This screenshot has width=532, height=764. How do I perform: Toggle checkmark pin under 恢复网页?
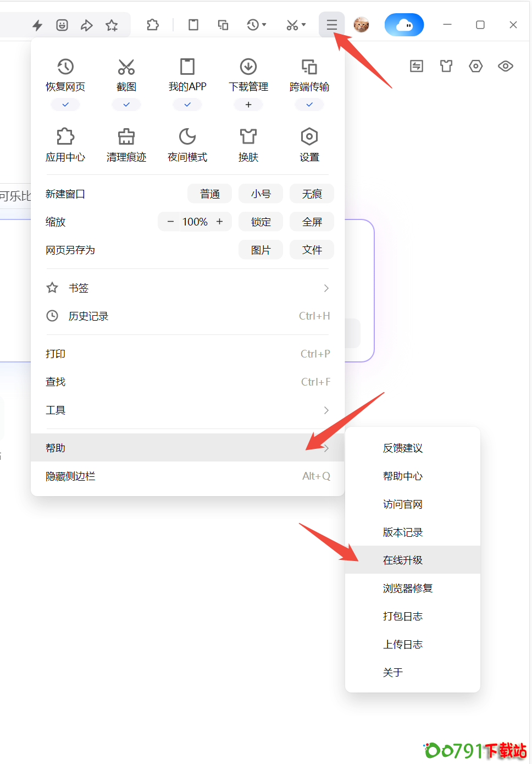pos(65,105)
